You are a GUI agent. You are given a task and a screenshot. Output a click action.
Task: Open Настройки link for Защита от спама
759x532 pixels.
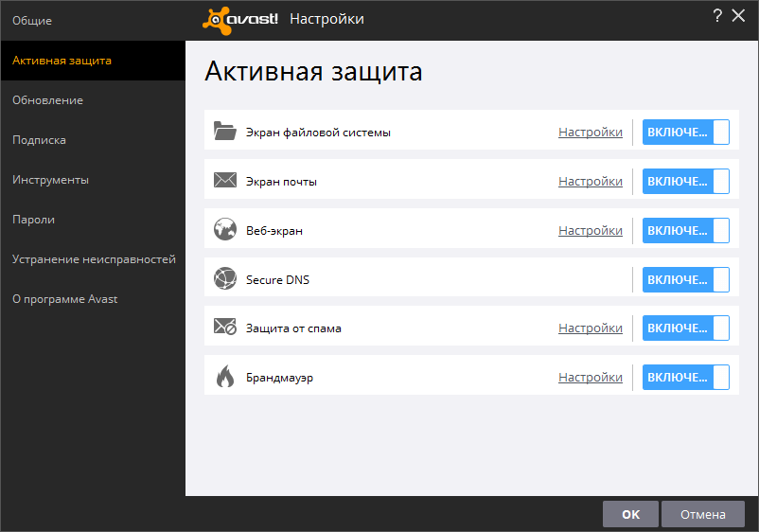[x=590, y=328]
